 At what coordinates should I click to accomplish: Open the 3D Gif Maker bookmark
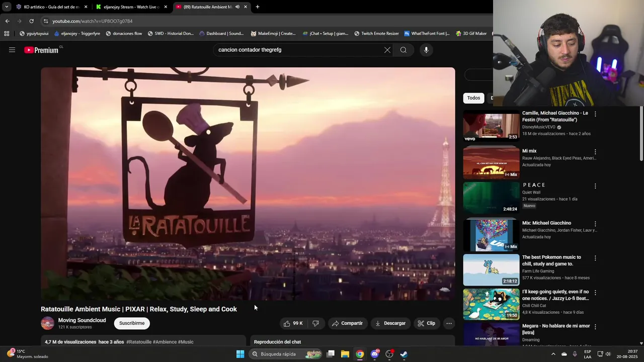tap(471, 34)
